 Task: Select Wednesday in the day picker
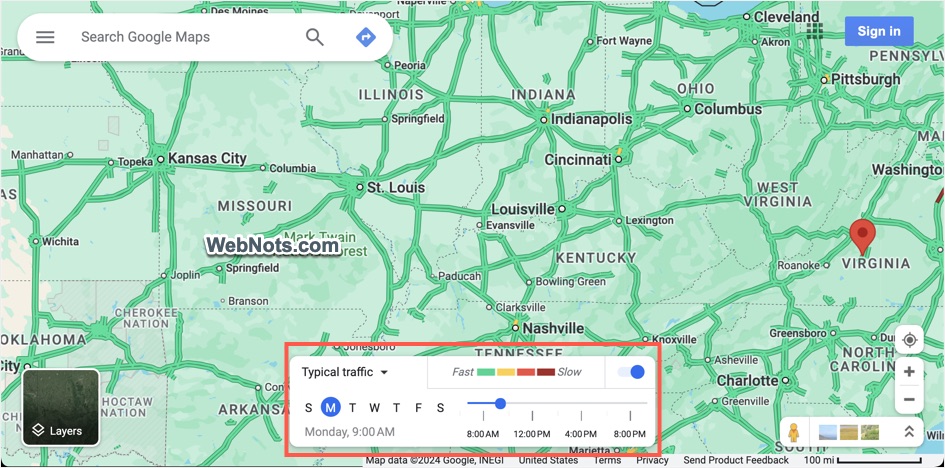(x=374, y=408)
